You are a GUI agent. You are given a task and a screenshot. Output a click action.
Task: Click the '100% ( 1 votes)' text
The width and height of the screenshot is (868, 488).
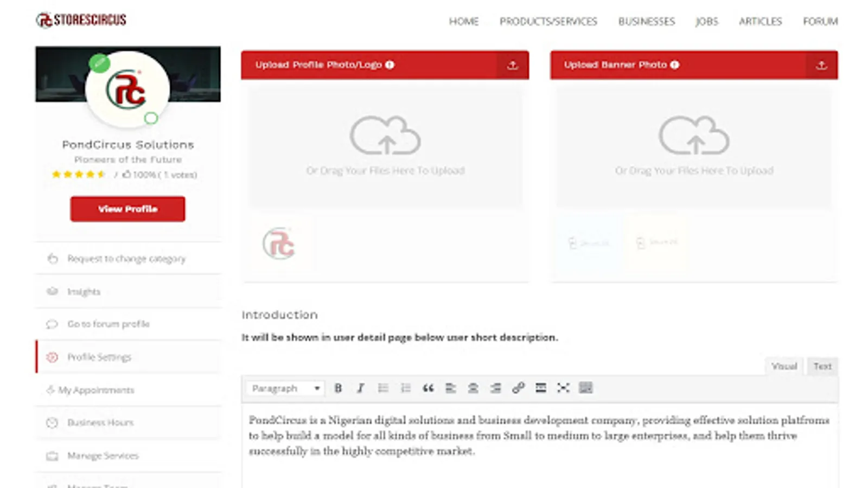(x=165, y=175)
